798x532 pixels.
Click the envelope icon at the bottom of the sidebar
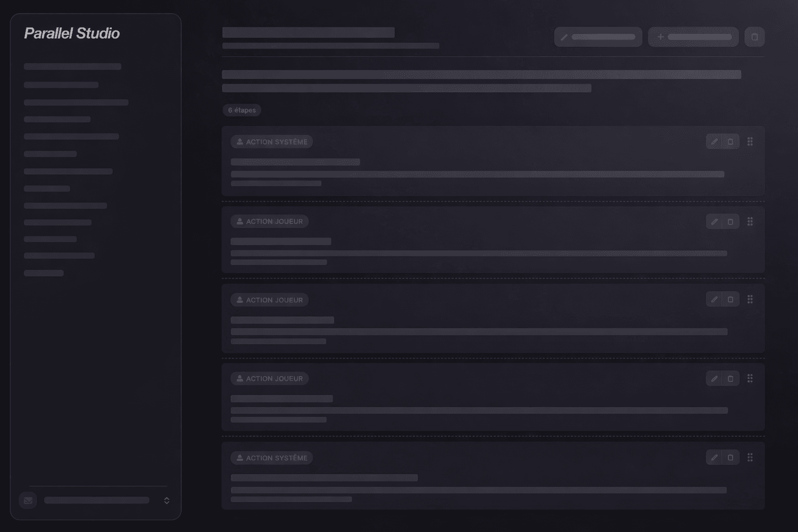(x=28, y=501)
